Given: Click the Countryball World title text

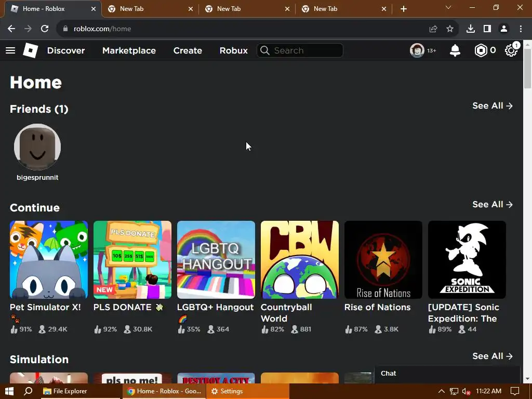Looking at the screenshot, I should (286, 313).
